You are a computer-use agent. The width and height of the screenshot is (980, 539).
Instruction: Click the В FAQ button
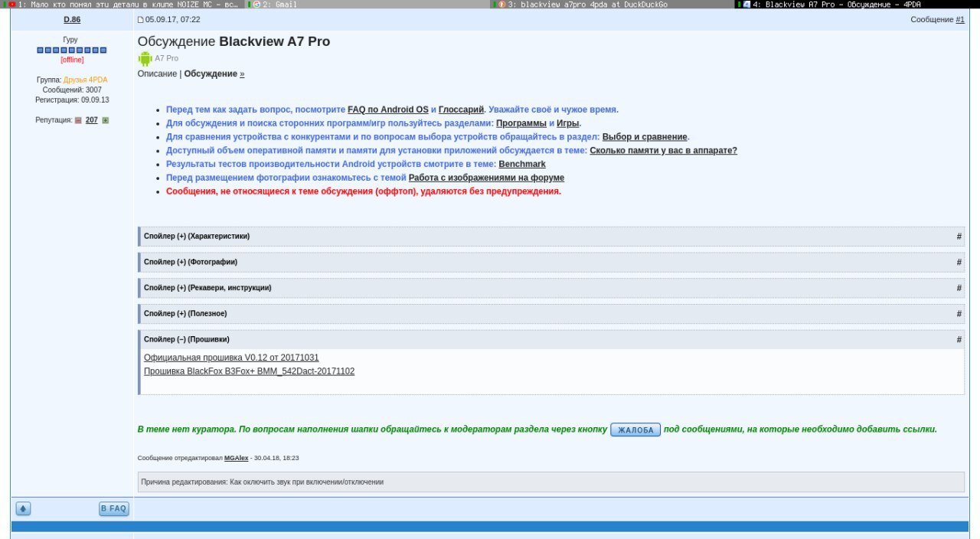coord(113,508)
